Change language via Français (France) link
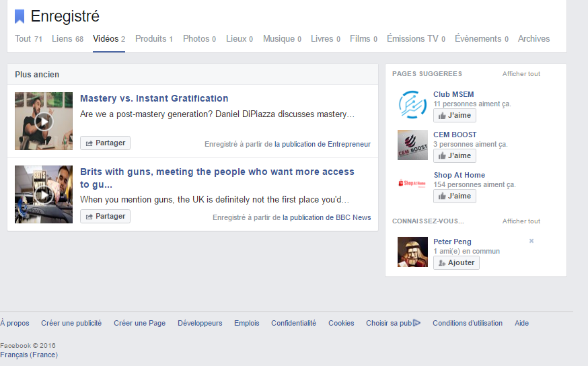588x366 pixels. 29,355
